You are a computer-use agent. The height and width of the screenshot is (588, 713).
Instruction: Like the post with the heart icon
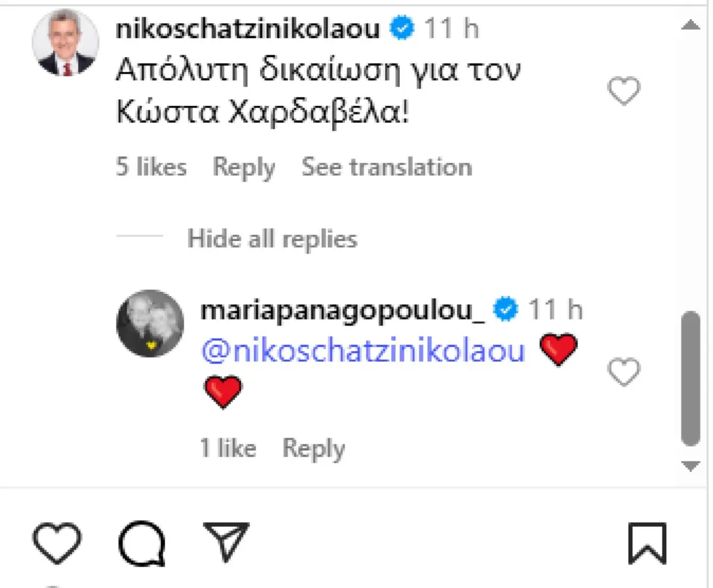tap(56, 543)
